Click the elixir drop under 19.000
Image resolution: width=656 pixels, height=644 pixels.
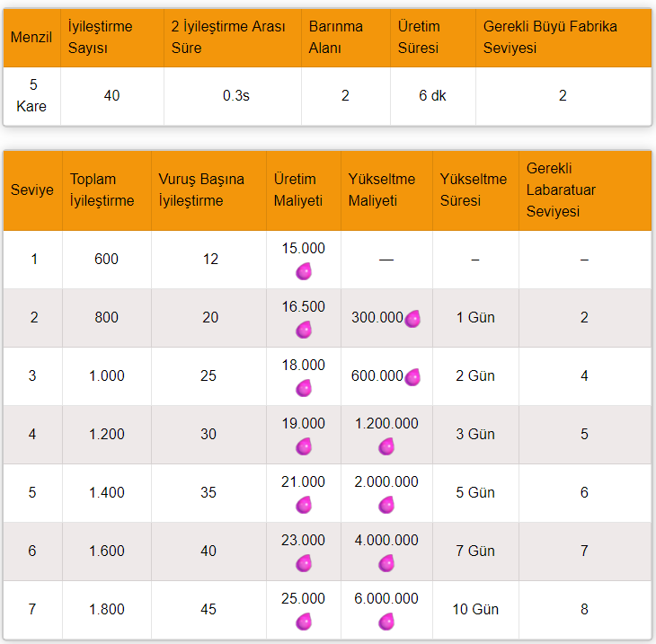tap(304, 446)
